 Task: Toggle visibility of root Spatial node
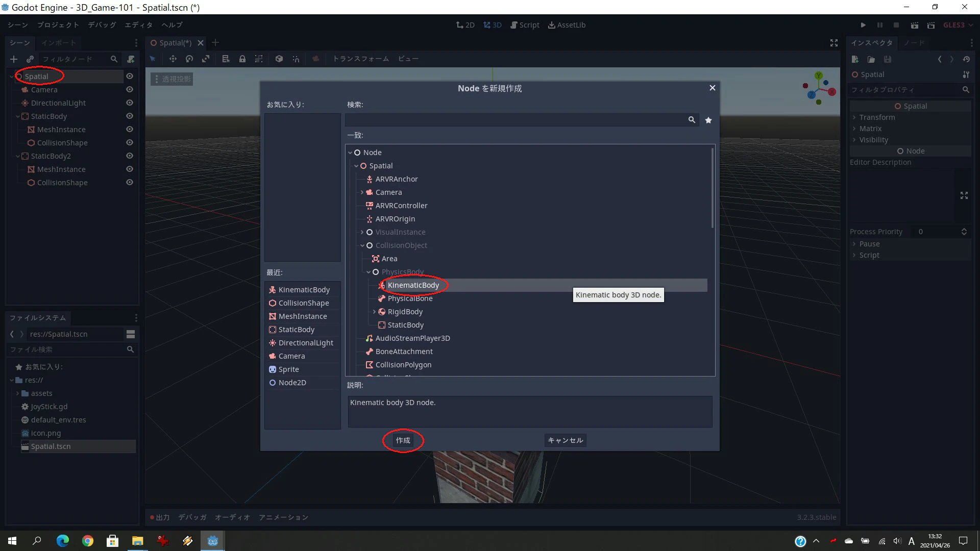point(130,76)
